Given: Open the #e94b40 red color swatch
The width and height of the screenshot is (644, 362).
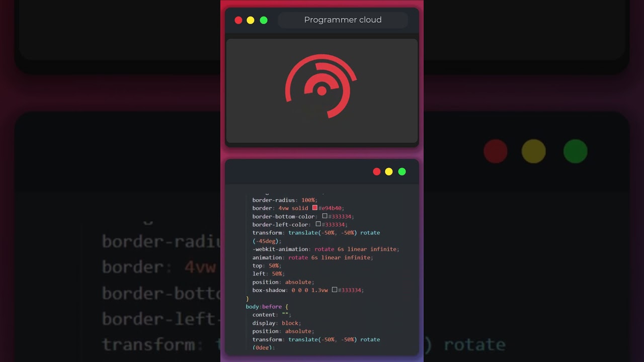Looking at the screenshot, I should click(314, 208).
